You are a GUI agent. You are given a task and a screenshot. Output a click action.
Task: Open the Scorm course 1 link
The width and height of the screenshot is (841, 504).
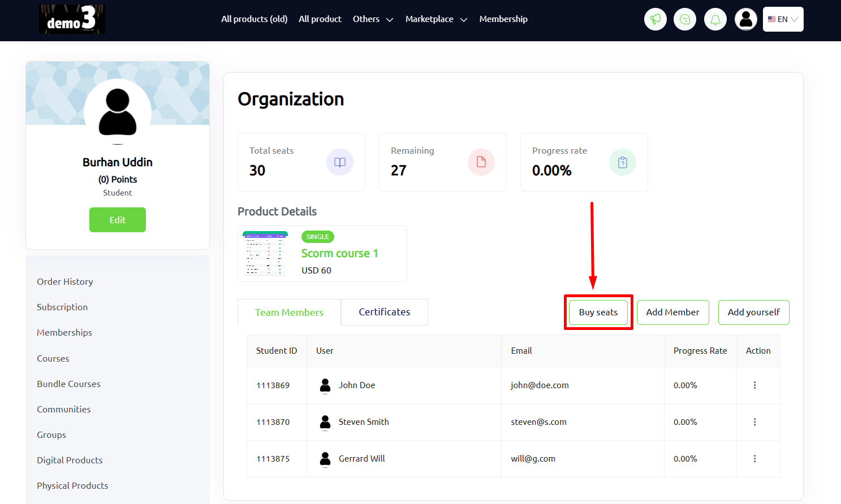tap(339, 253)
